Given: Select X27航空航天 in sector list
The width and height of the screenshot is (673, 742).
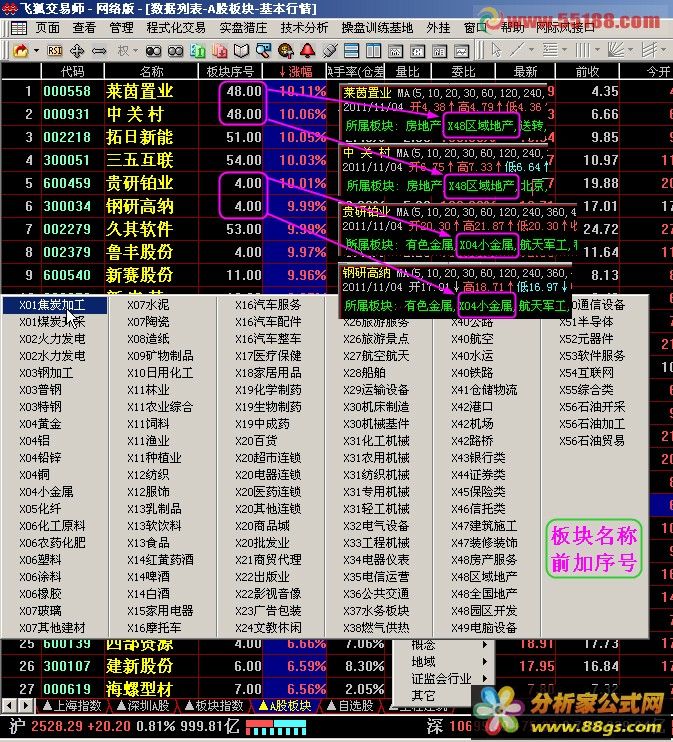Looking at the screenshot, I should point(376,356).
